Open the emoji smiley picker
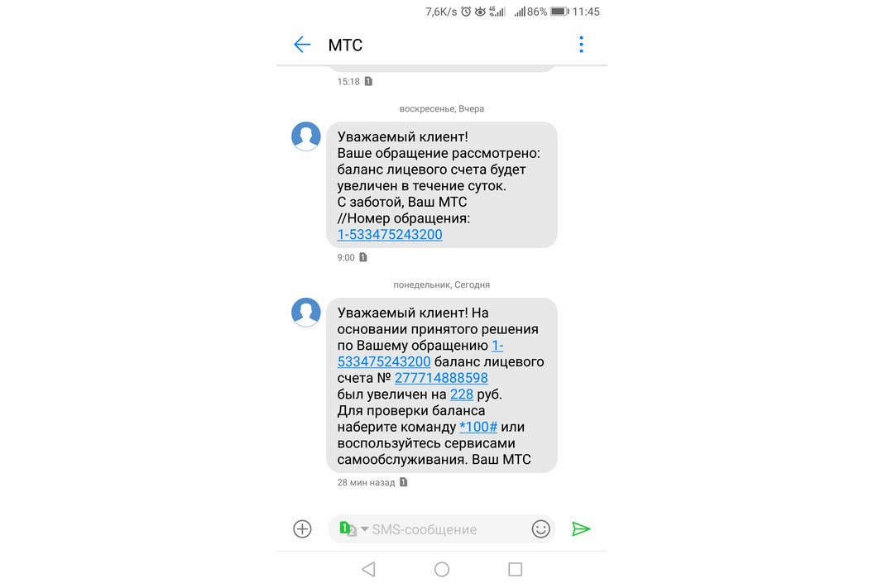This screenshot has width=883, height=588. pos(540,528)
